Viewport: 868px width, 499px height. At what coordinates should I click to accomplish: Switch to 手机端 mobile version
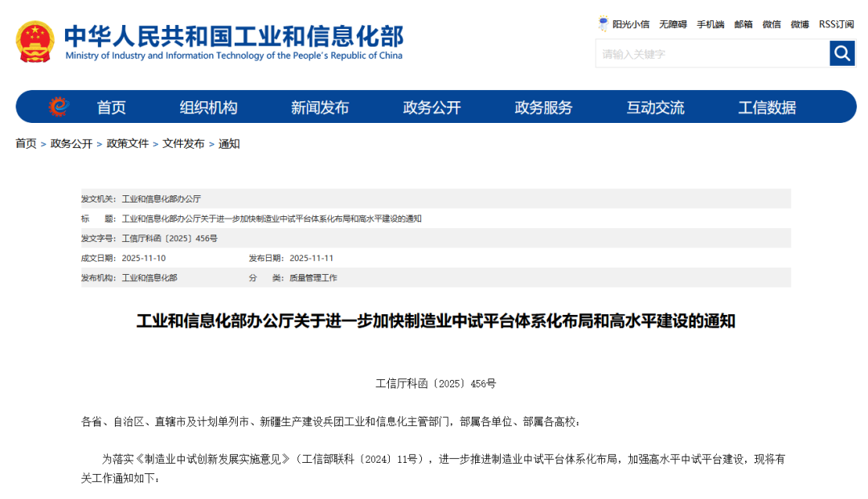[710, 24]
